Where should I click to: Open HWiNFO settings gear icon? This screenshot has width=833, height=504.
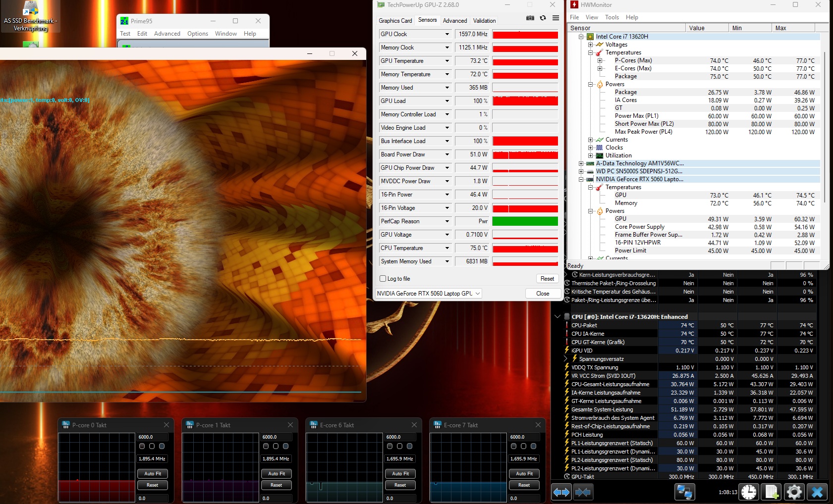(794, 492)
